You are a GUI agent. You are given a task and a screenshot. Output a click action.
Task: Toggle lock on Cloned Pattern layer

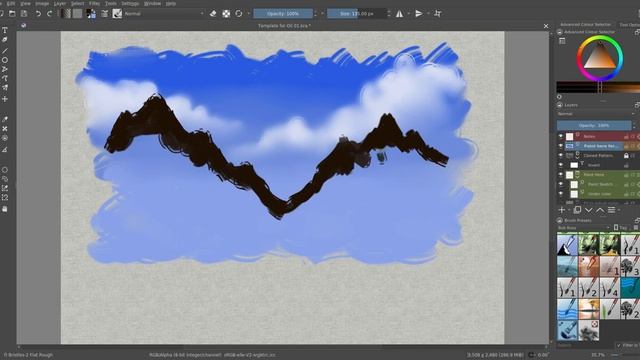click(x=626, y=156)
